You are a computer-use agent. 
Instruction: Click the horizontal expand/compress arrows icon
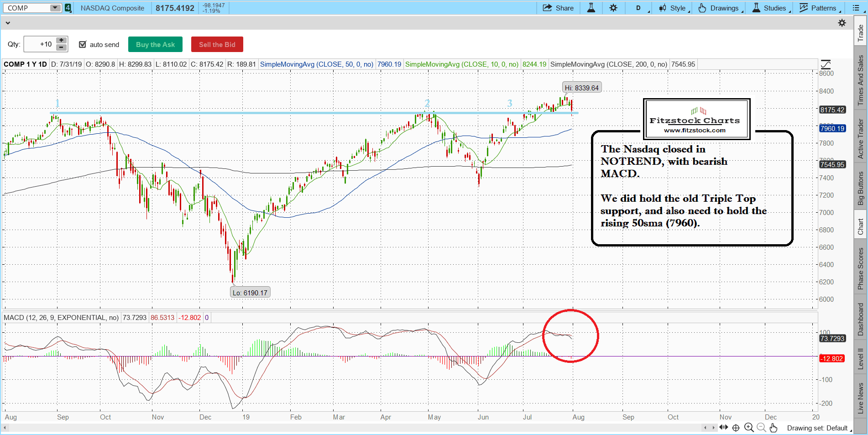[x=723, y=428]
